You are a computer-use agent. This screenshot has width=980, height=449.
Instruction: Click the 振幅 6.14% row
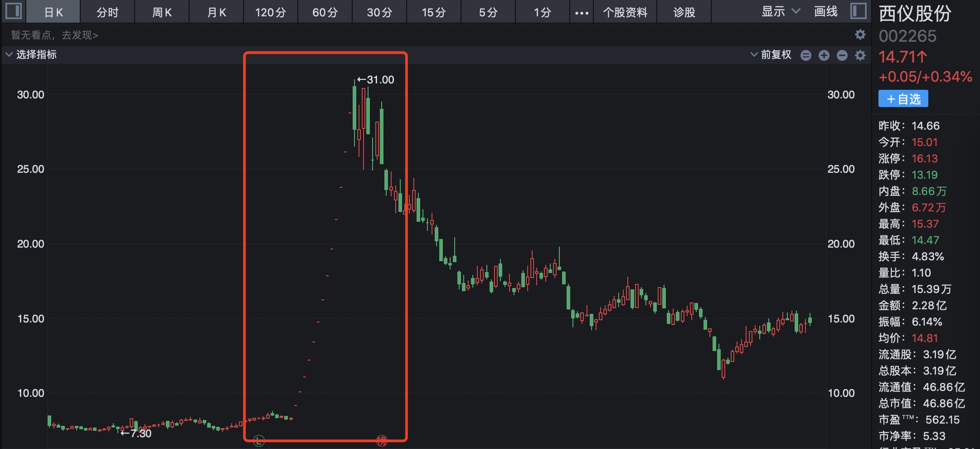(910, 322)
